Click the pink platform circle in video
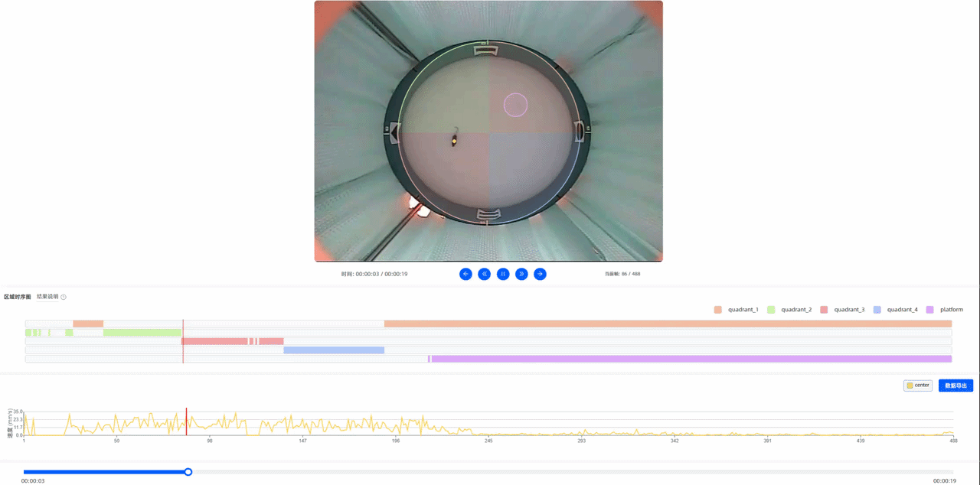The image size is (980, 485). (515, 105)
